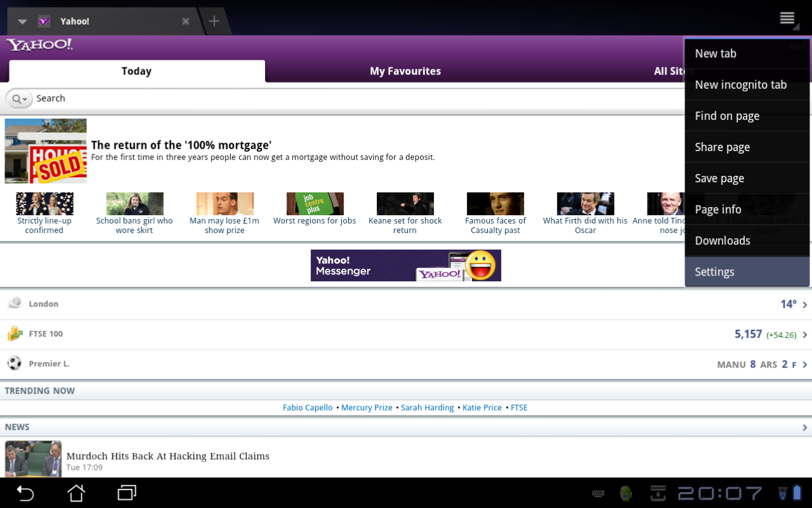
Task: Open the Fabio Capello trending link
Action: tap(308, 408)
